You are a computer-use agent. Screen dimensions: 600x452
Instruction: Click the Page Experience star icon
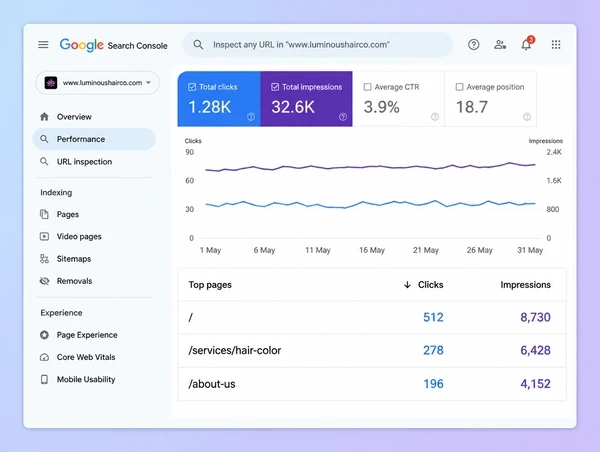click(x=44, y=335)
